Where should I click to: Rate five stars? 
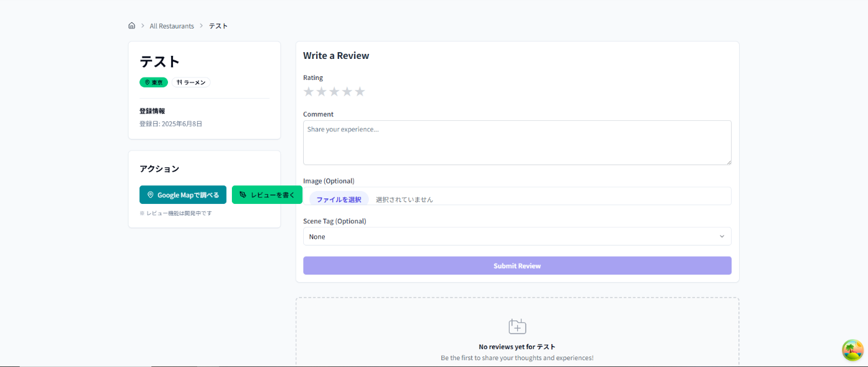point(360,92)
